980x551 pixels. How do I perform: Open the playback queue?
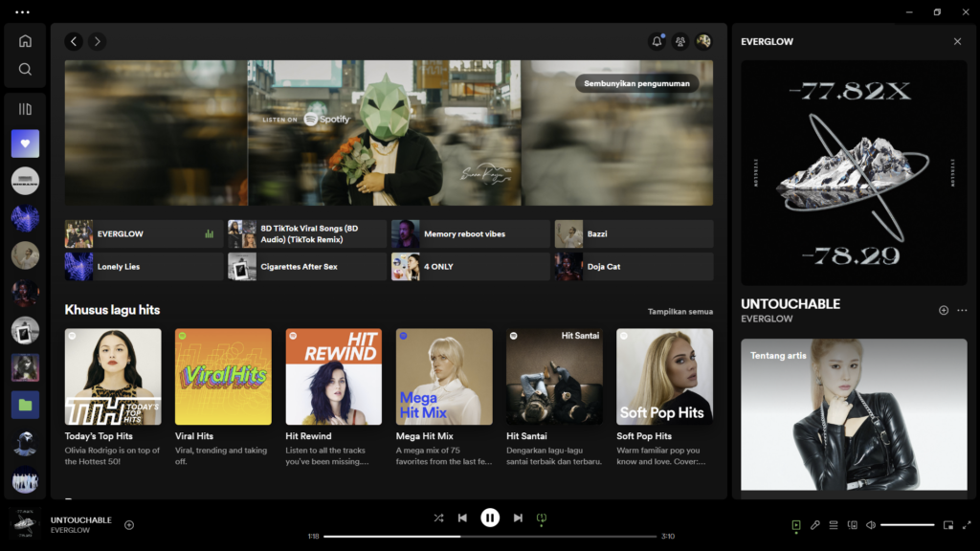835,525
